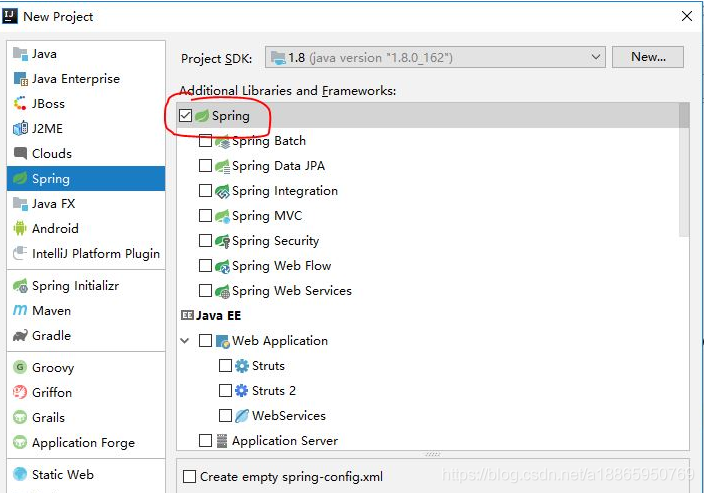The image size is (704, 493).
Task: Tick the Spring Security checkbox
Action: (x=205, y=241)
